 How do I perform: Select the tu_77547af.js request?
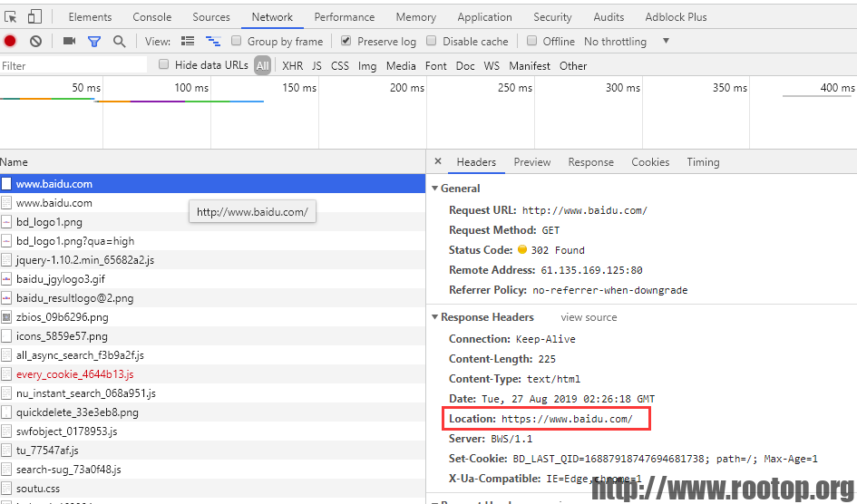point(212,451)
